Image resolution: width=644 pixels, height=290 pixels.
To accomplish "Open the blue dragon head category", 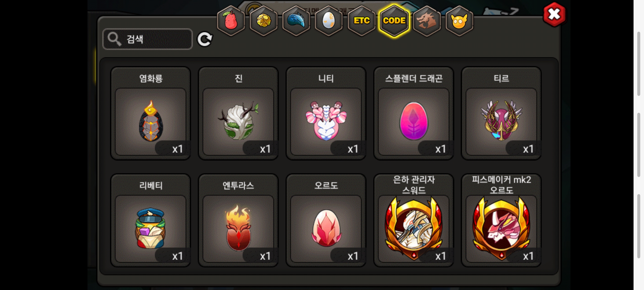I will pos(296,21).
